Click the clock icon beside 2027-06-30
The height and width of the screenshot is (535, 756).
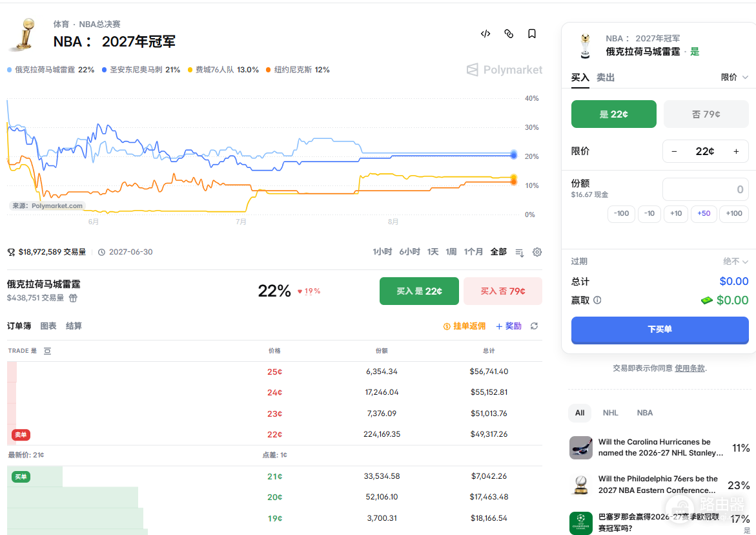(x=102, y=252)
